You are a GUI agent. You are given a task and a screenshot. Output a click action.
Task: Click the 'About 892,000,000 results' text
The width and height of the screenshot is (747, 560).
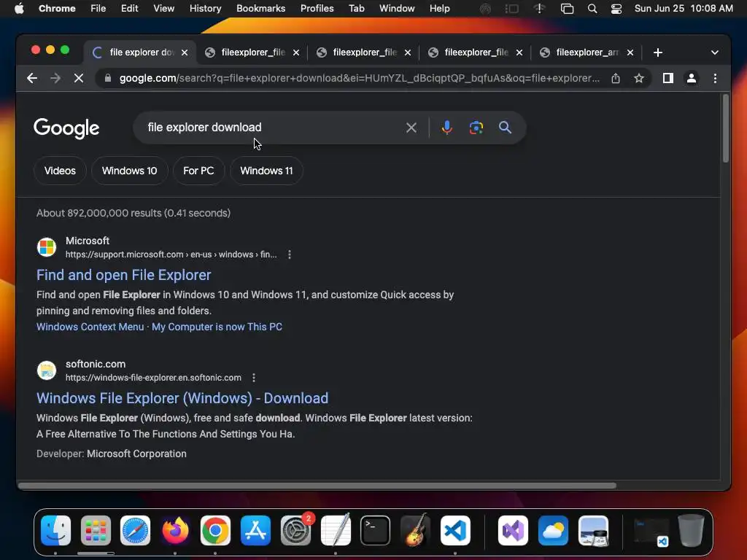[133, 214]
